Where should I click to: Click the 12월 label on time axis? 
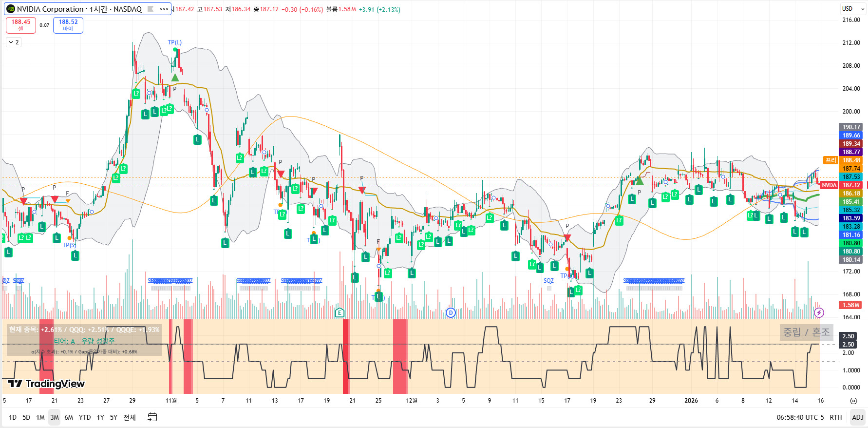click(412, 401)
